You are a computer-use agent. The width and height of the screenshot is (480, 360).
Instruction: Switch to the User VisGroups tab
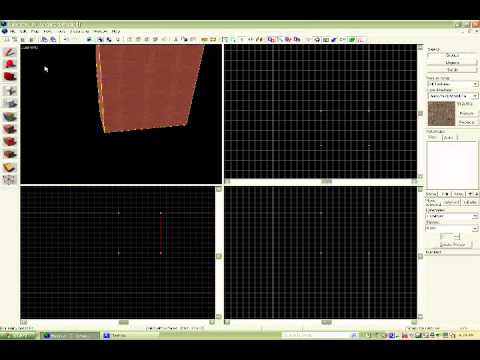(x=433, y=137)
